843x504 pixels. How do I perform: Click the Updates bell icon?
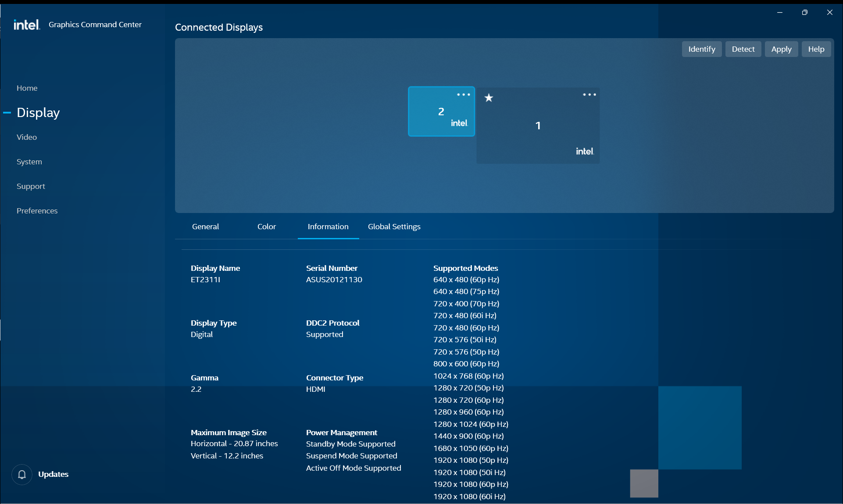tap(22, 474)
